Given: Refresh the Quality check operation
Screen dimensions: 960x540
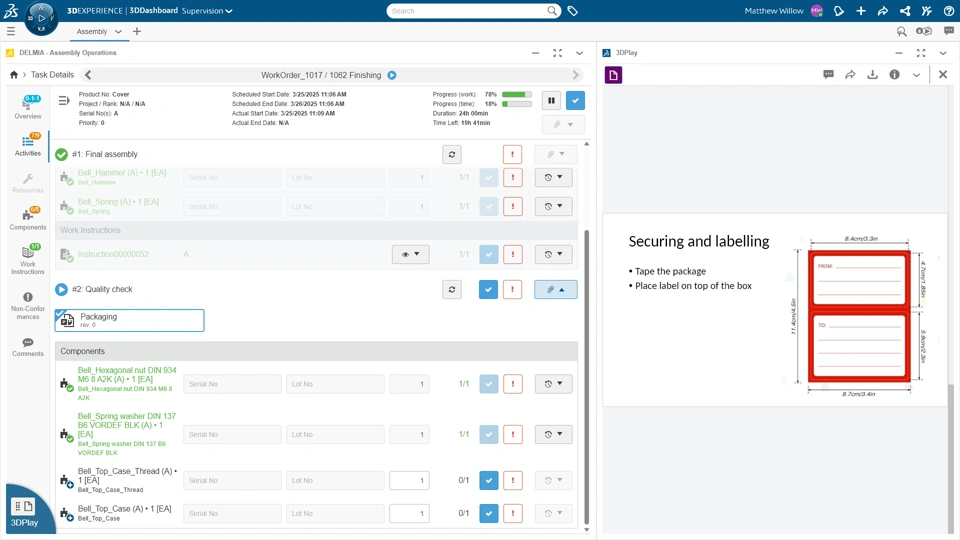Looking at the screenshot, I should 452,290.
